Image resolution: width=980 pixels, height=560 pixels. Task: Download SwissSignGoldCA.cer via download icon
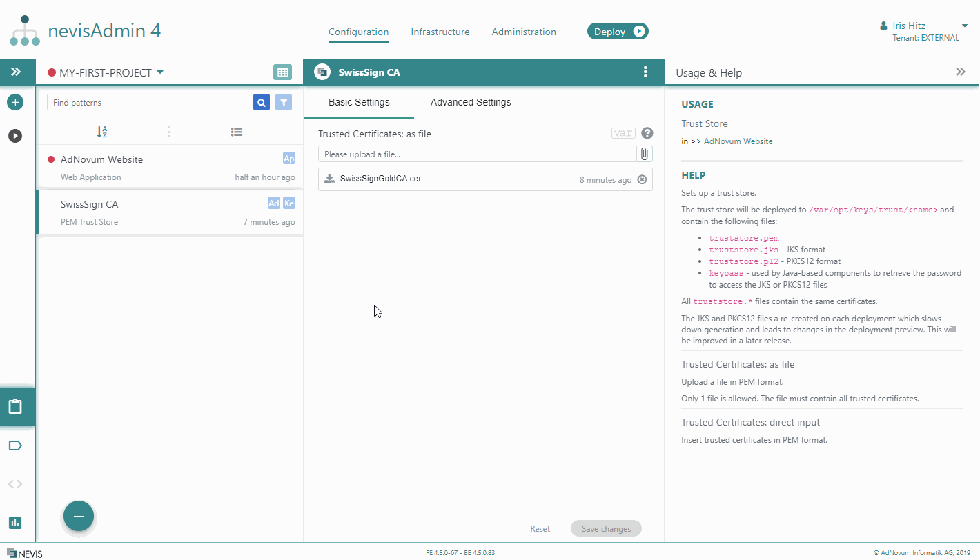330,179
